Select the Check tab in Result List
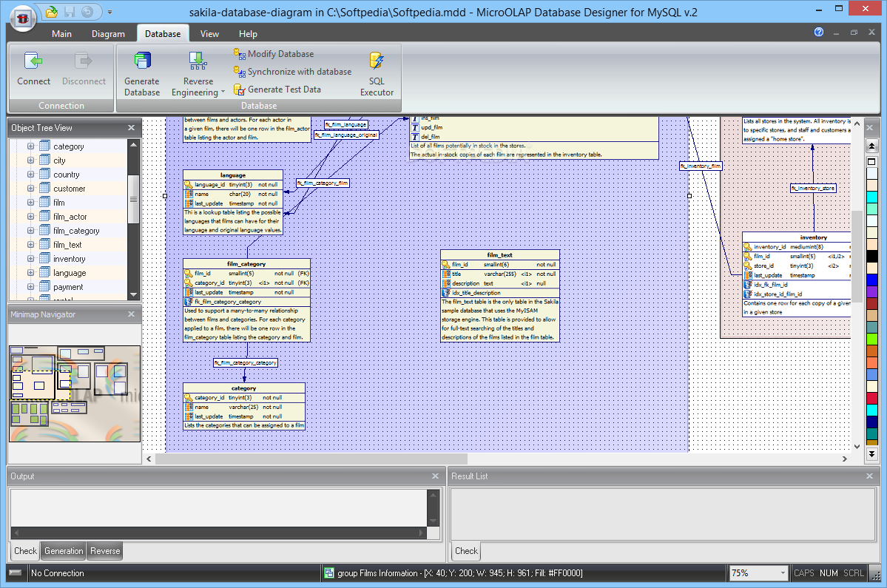The width and height of the screenshot is (887, 588). click(466, 551)
